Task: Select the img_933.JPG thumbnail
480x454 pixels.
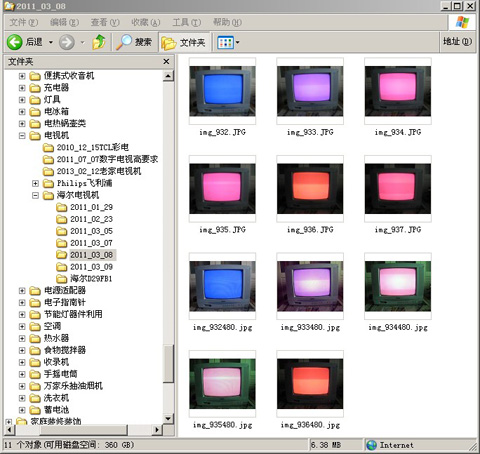Action: coord(310,91)
